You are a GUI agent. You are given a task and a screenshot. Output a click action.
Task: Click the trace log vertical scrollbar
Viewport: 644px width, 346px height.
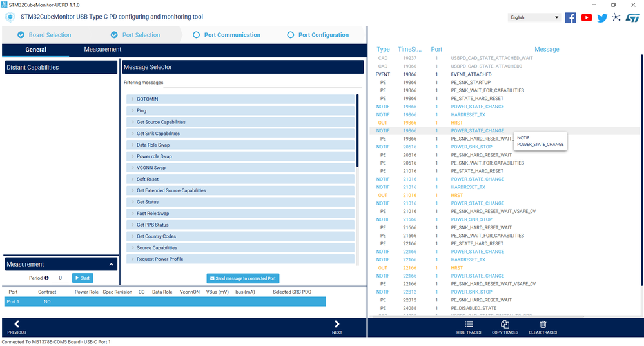point(641,170)
